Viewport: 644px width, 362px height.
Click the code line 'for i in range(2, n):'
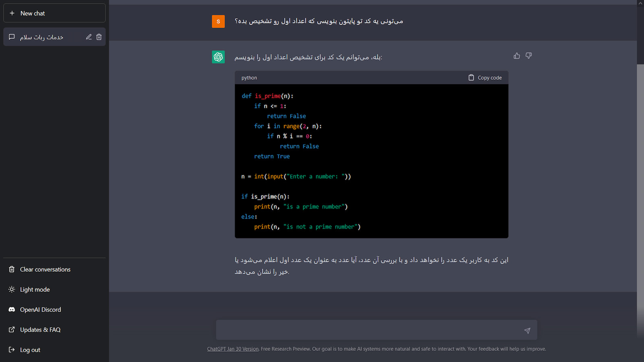(288, 126)
